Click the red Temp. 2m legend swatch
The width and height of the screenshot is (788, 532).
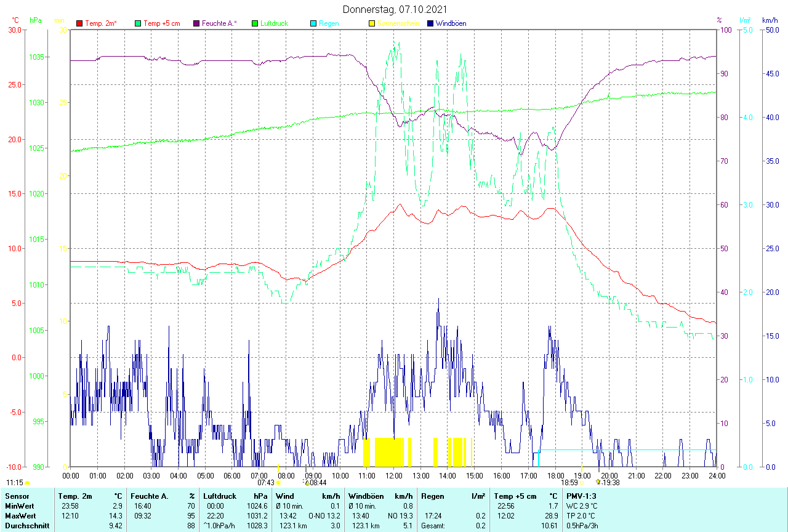(79, 23)
